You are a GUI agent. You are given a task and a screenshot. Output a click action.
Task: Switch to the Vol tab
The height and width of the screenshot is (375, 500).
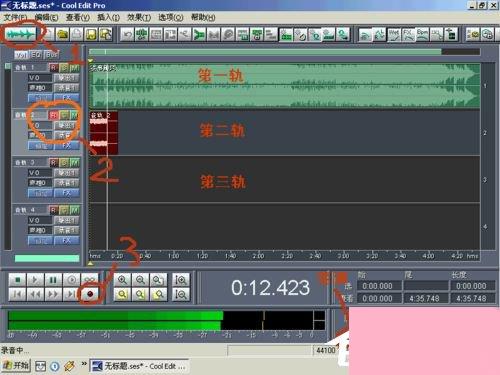click(x=22, y=54)
